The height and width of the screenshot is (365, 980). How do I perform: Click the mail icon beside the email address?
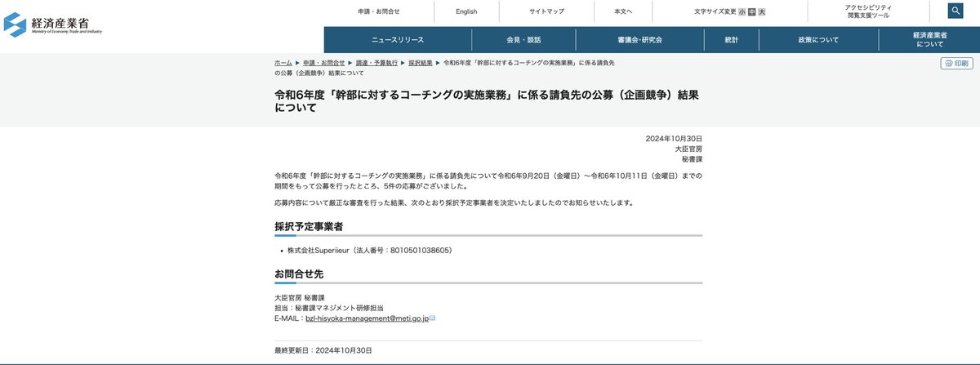click(x=432, y=318)
